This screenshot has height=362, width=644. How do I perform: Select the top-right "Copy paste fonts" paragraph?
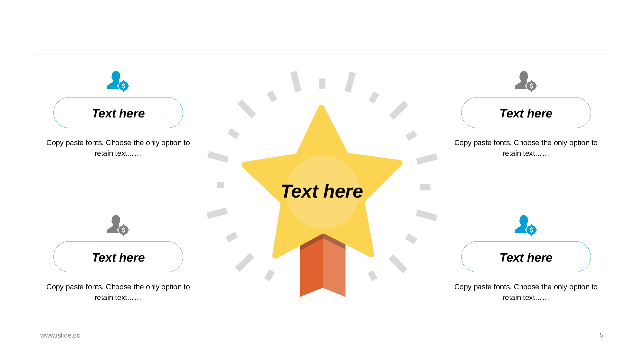coord(526,148)
